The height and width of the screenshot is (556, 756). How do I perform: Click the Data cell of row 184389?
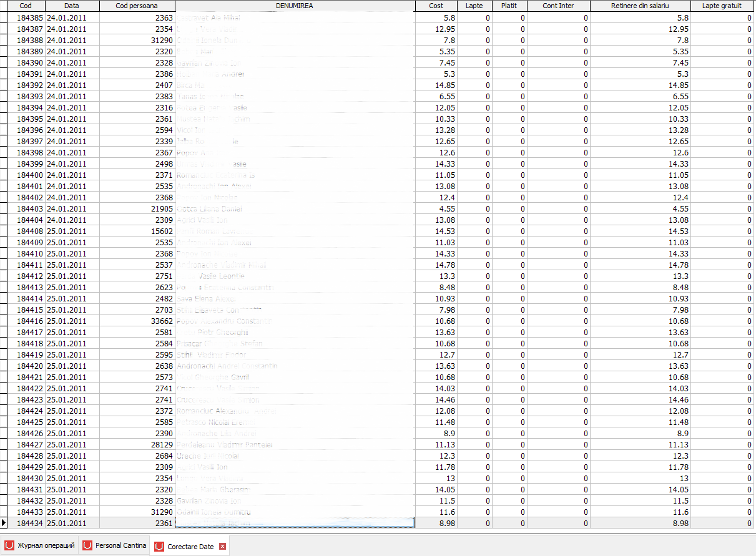click(72, 52)
